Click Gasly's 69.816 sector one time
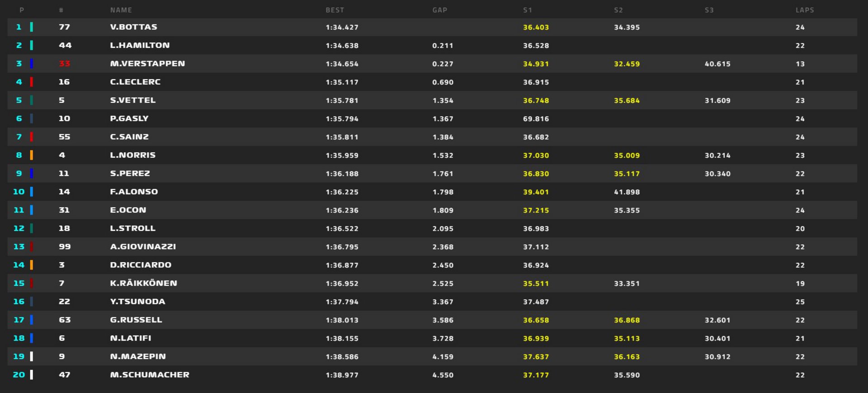The height and width of the screenshot is (393, 868). pos(536,119)
